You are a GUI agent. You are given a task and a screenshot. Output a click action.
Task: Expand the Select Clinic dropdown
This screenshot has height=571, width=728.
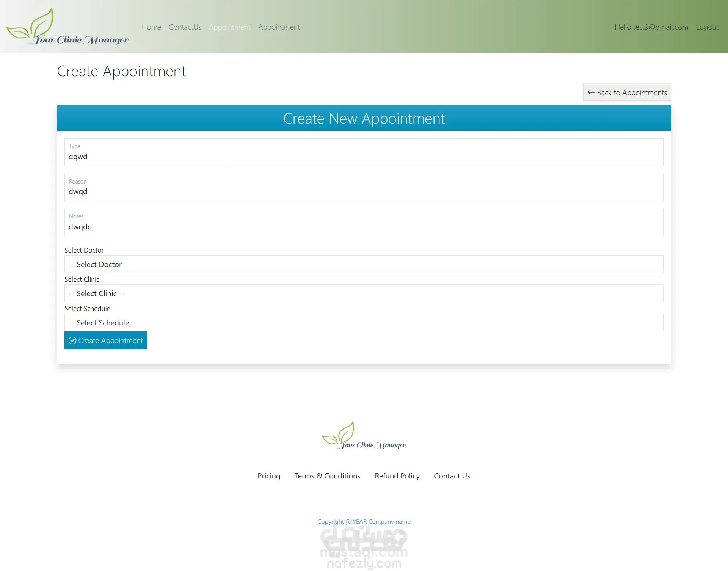364,293
